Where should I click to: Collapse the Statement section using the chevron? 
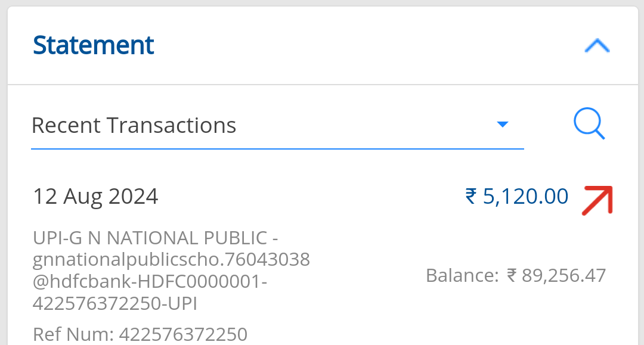click(x=597, y=46)
